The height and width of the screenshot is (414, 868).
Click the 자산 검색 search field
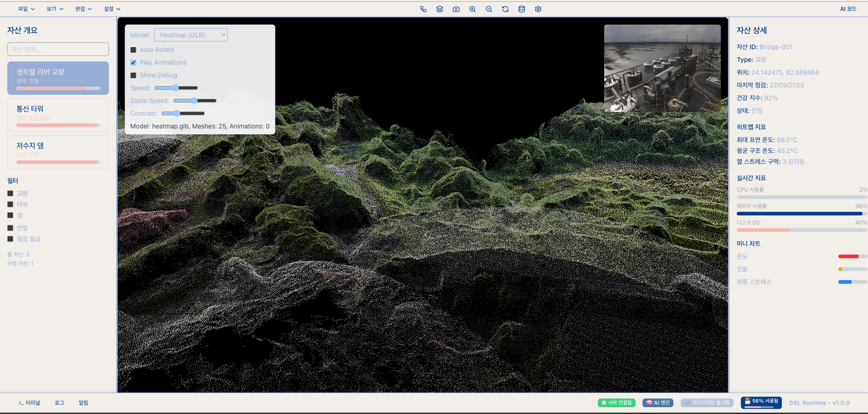pyautogui.click(x=58, y=49)
